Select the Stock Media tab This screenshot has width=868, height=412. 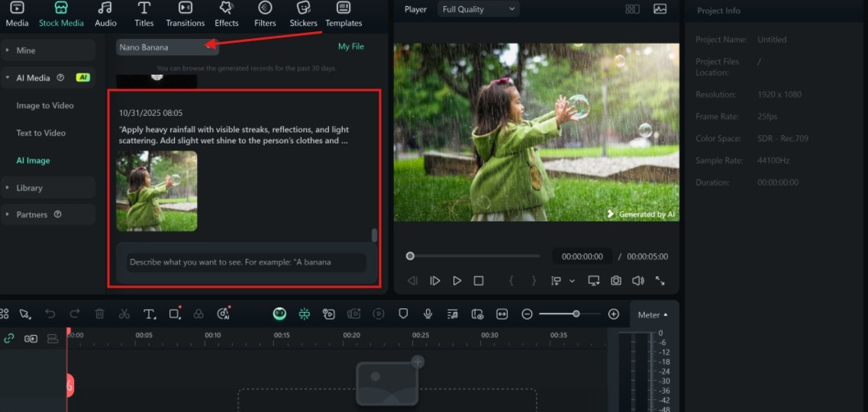(x=61, y=14)
